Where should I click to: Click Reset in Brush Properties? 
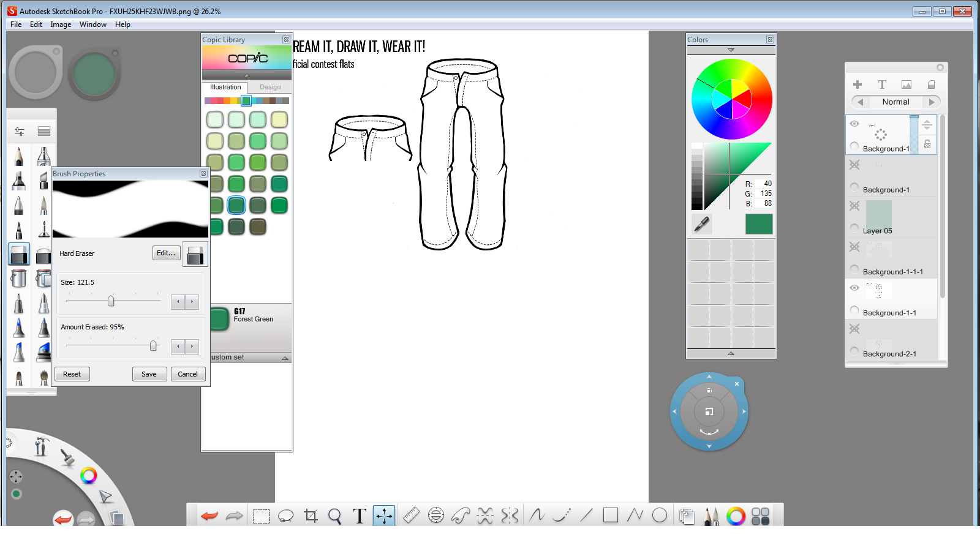(x=72, y=374)
